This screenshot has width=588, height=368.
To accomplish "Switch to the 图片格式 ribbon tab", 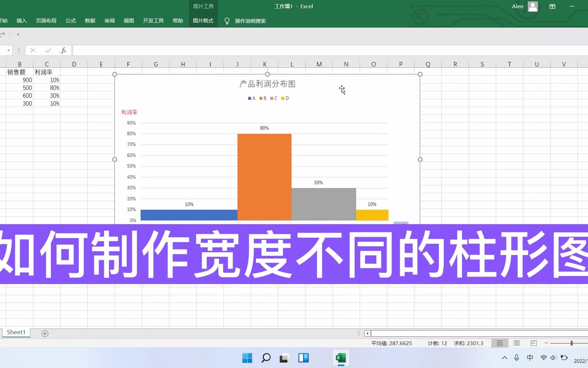I will 203,21.
